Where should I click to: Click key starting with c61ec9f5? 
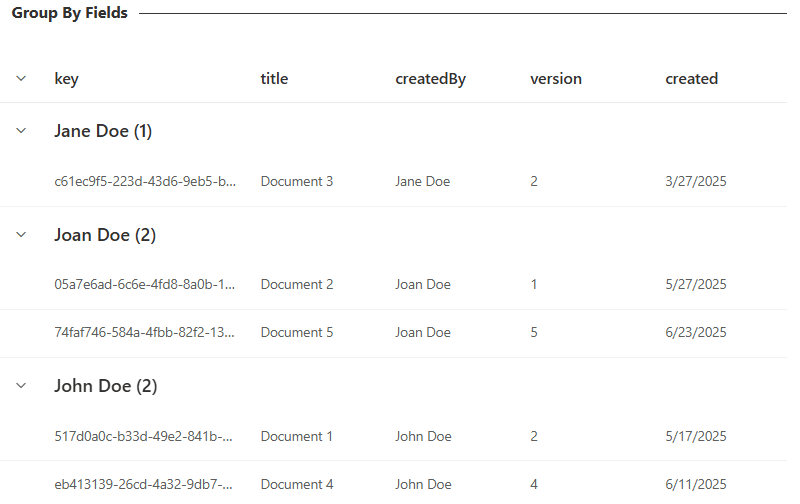coord(145,182)
